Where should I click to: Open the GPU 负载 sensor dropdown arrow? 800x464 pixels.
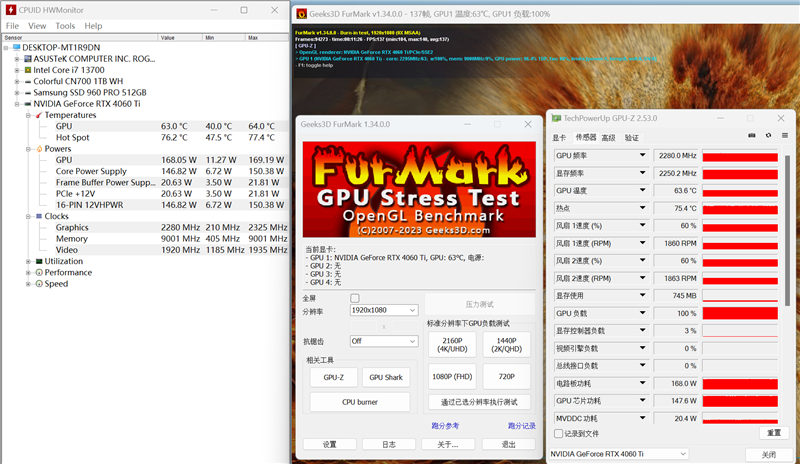coord(642,313)
